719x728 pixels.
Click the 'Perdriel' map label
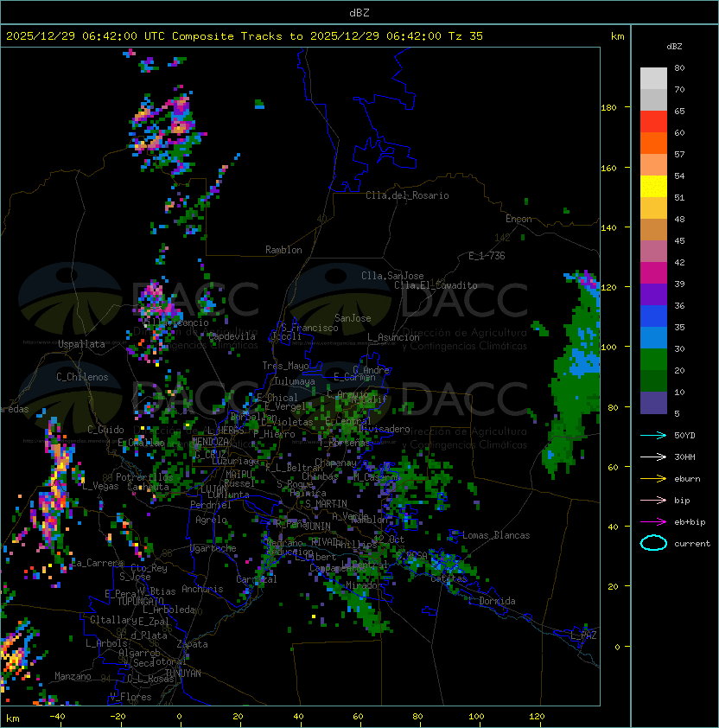211,505
